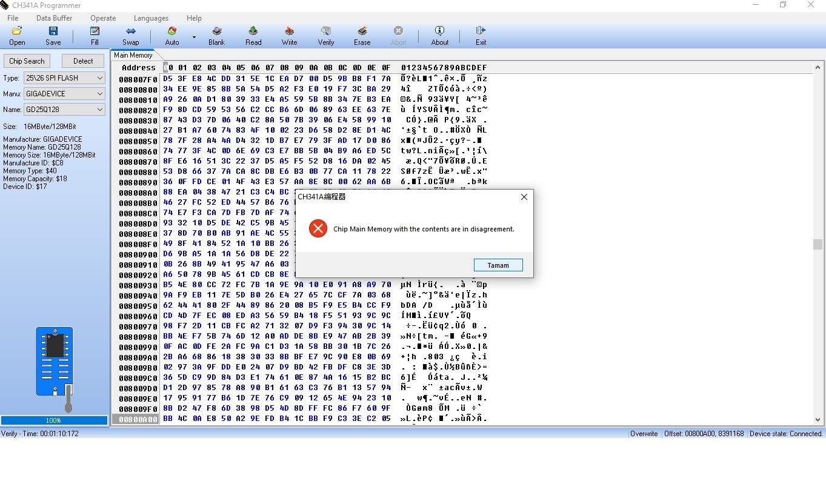826x504 pixels.
Task: Open the Help menu
Action: click(194, 18)
